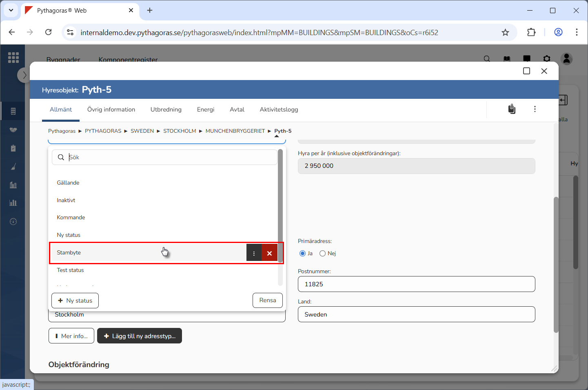Choose Kommande in the status list
Screen dimensions: 588x390
pos(71,218)
